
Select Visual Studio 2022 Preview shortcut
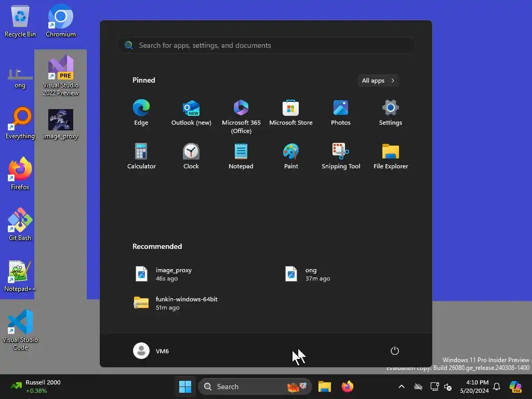[x=61, y=75]
